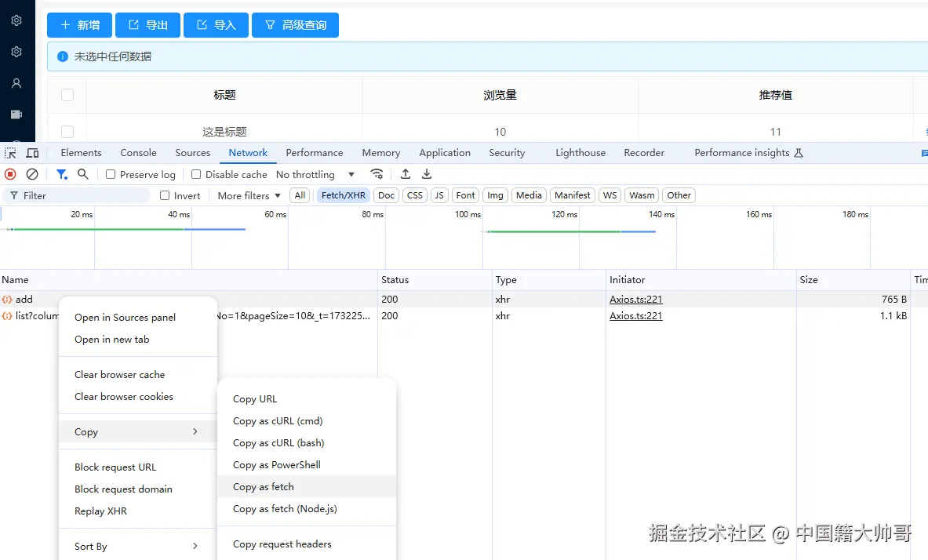Click second gear icon in left sidebar
This screenshot has height=560, width=928.
click(16, 52)
